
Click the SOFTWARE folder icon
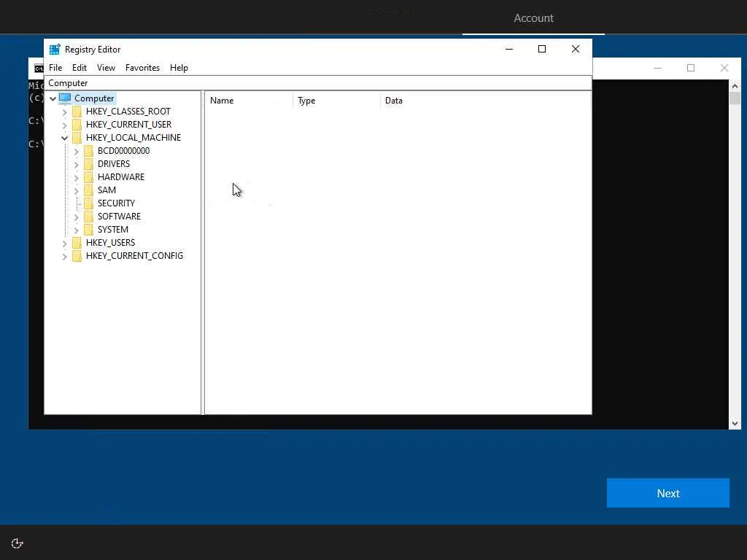coord(88,216)
